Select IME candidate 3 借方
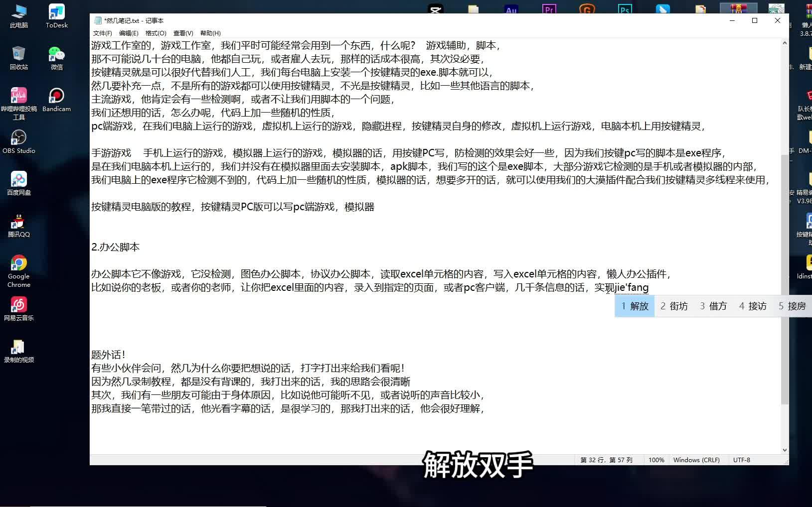Image resolution: width=812 pixels, height=507 pixels. [x=713, y=306]
